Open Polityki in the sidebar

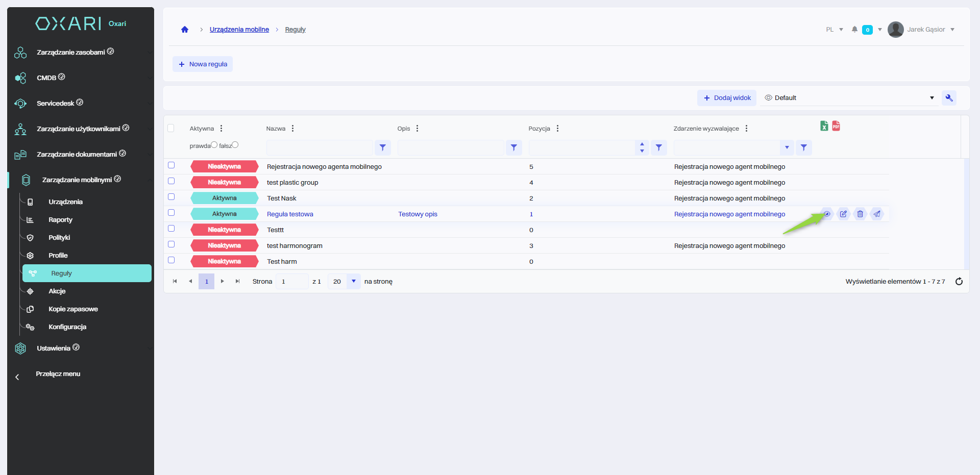(x=59, y=238)
